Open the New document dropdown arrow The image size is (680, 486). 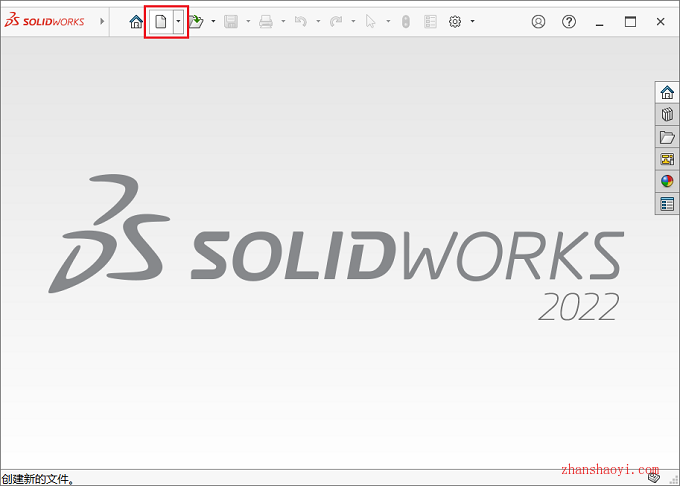[x=178, y=21]
